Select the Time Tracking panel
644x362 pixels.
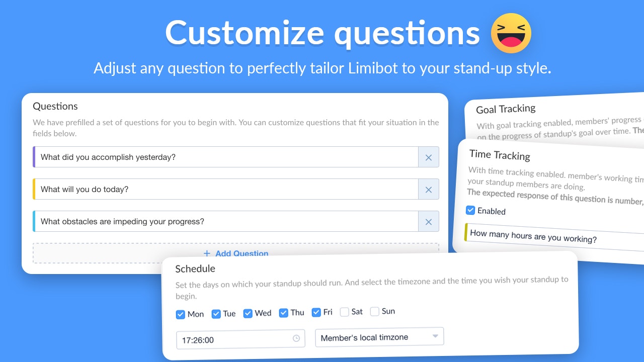[x=499, y=155]
